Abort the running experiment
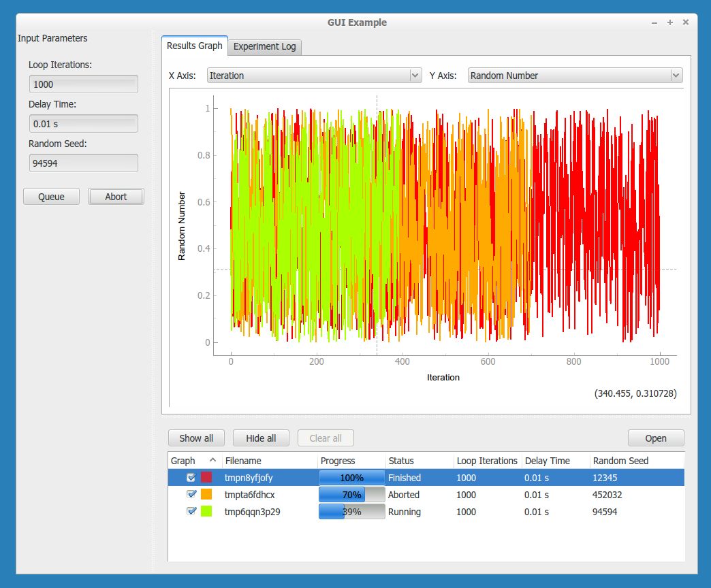This screenshot has width=711, height=588. click(116, 197)
